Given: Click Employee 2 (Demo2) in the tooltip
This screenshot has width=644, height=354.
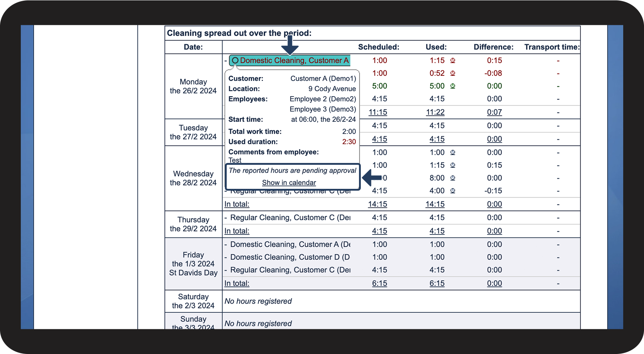Looking at the screenshot, I should point(323,99).
